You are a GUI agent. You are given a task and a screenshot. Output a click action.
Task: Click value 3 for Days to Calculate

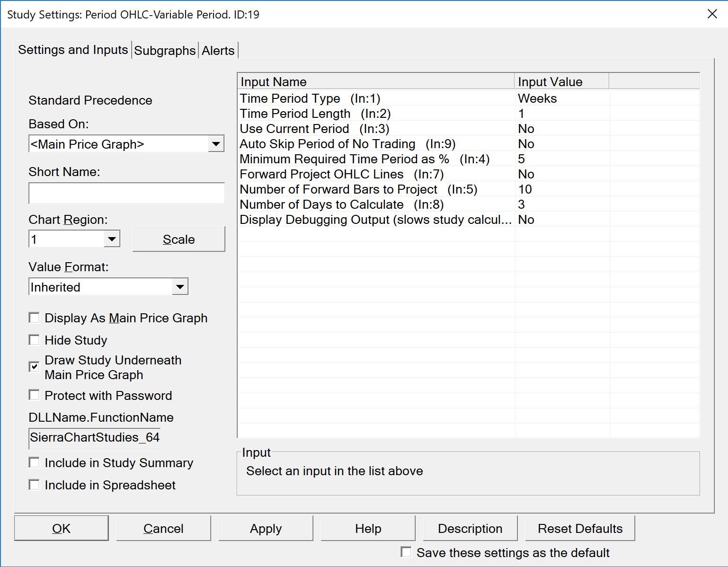click(521, 204)
